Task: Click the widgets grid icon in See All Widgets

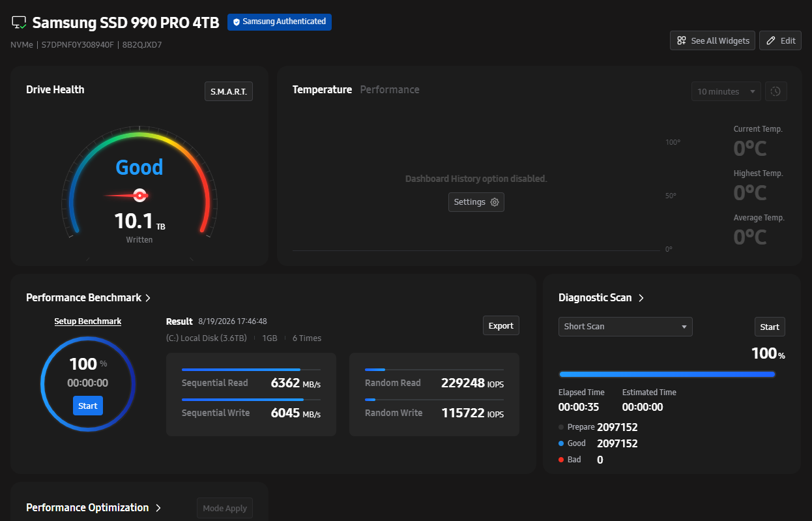Action: coord(682,40)
